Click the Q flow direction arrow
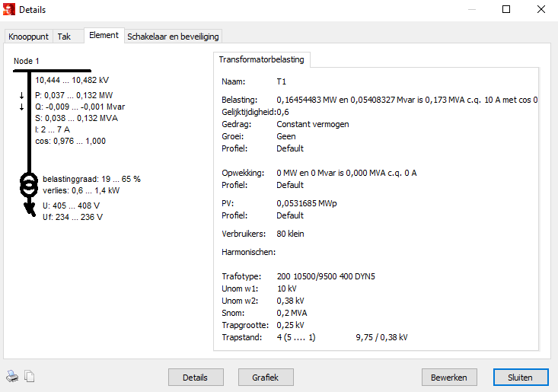This screenshot has width=558, height=392. pos(22,107)
